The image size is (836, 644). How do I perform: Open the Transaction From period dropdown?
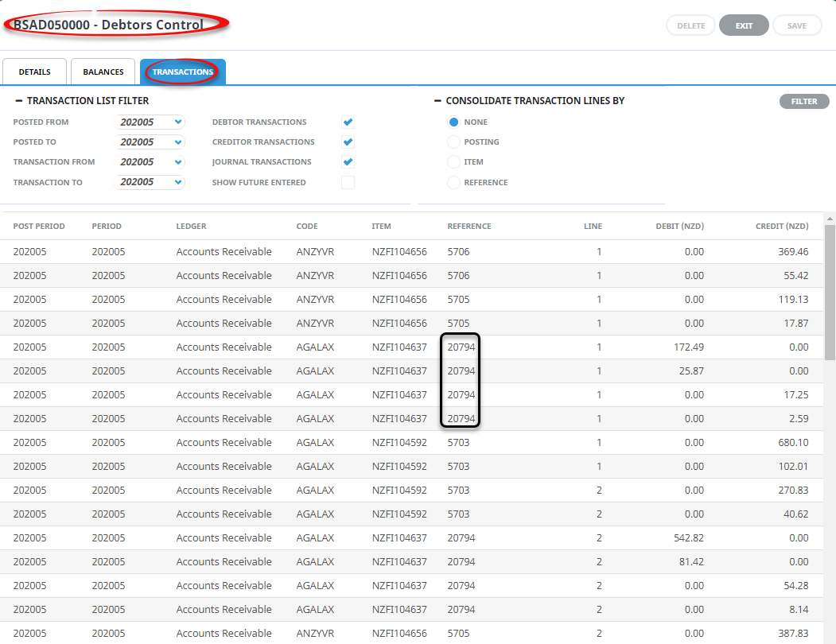pyautogui.click(x=150, y=162)
